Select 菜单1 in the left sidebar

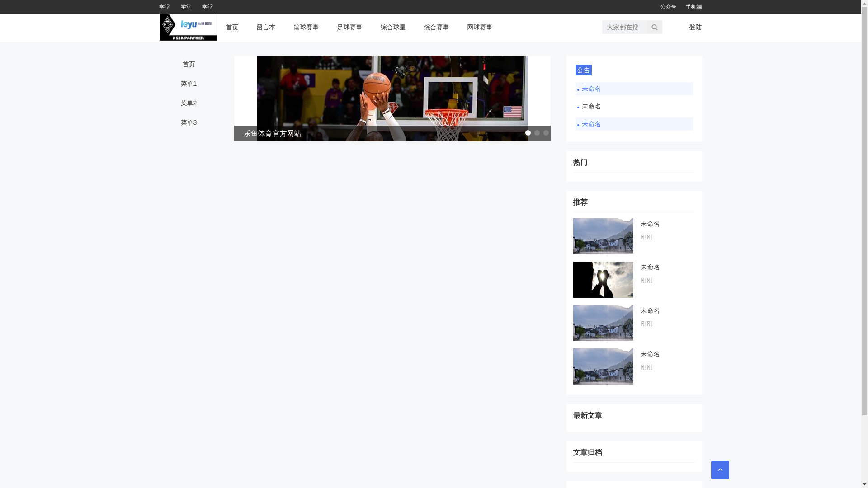189,84
